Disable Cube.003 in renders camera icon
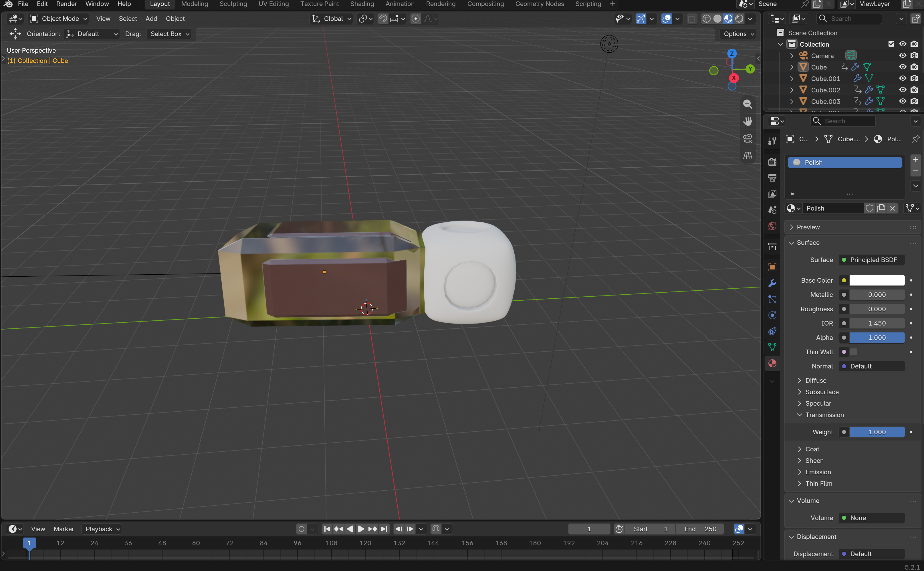This screenshot has height=571, width=924. point(914,101)
